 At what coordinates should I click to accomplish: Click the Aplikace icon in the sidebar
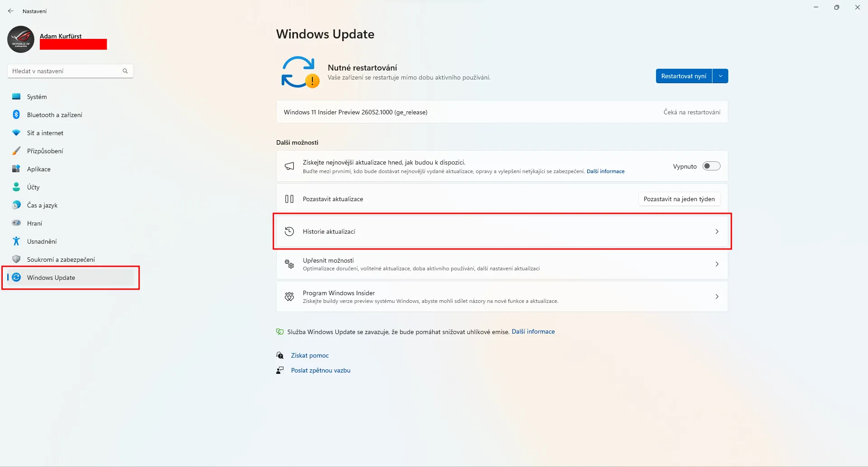click(x=16, y=169)
